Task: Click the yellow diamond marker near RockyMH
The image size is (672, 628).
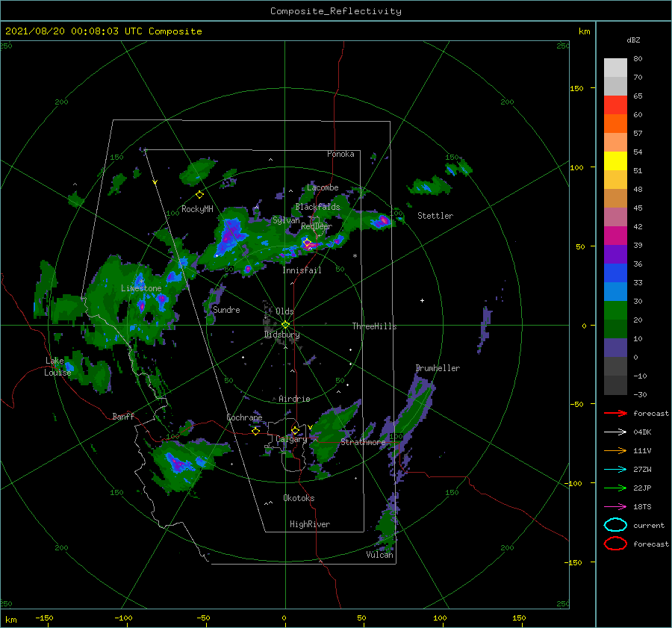Action: click(199, 195)
